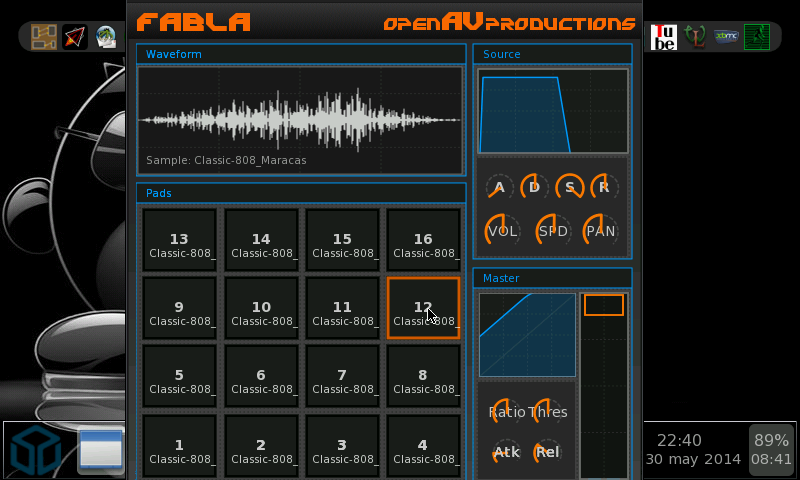Open the Tube app icon
Image resolution: width=800 pixels, height=480 pixels.
coord(664,37)
